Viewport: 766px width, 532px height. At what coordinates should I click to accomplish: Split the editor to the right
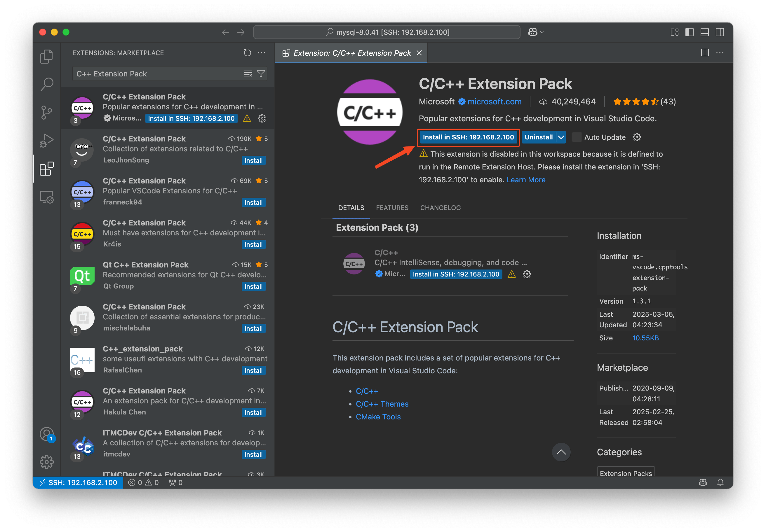tap(705, 53)
